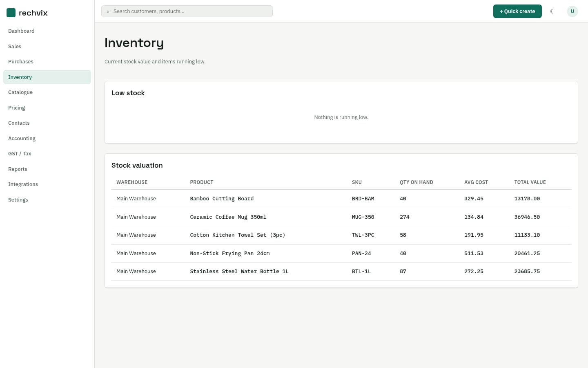Click the Quick create button

517,11
